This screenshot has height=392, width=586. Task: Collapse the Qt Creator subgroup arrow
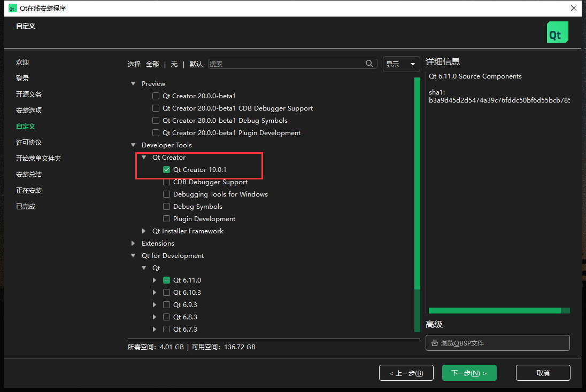click(x=144, y=157)
